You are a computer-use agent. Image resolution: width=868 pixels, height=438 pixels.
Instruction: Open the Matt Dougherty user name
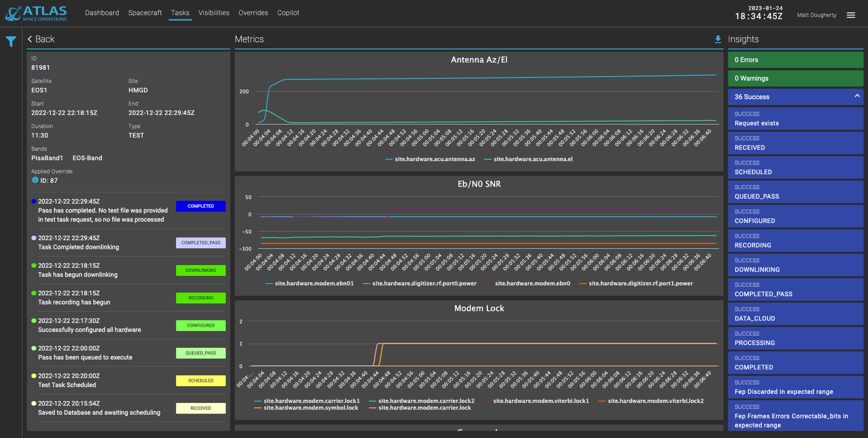(x=816, y=15)
